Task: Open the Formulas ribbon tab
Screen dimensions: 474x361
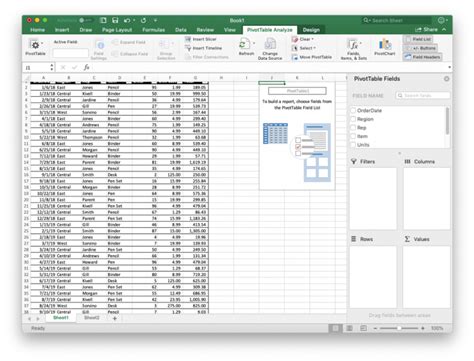Action: coord(154,30)
